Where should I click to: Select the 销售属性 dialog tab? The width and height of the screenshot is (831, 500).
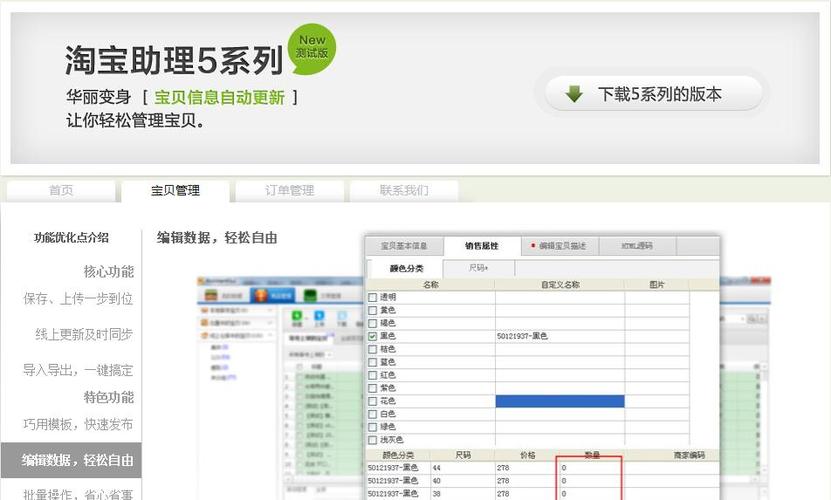(x=482, y=246)
